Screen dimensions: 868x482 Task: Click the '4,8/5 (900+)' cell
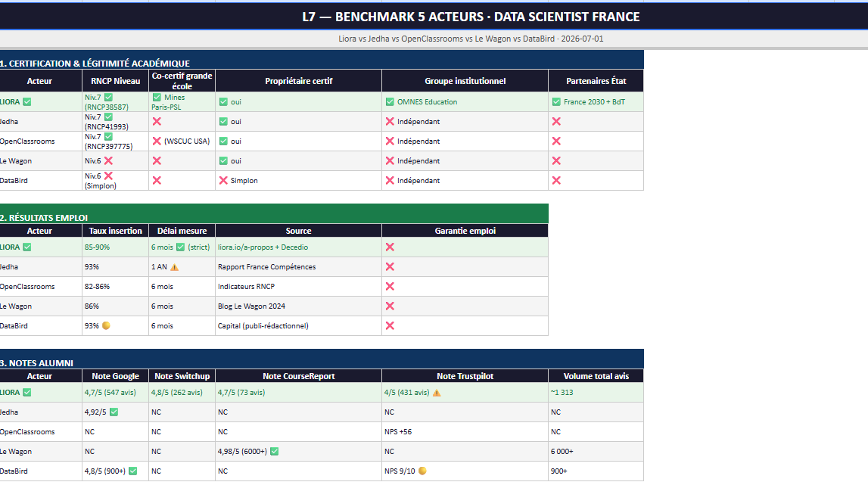pos(115,471)
